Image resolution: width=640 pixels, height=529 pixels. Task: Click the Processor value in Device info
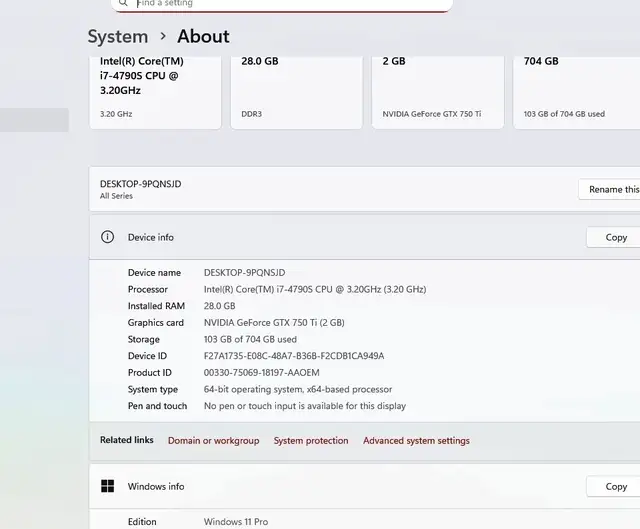click(315, 289)
